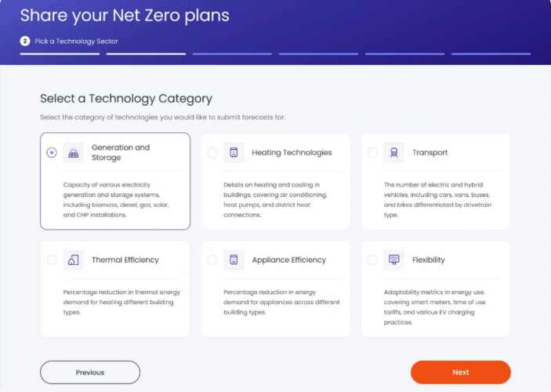Click the Thermal Efficiency building icon
The image size is (551, 392).
click(74, 260)
